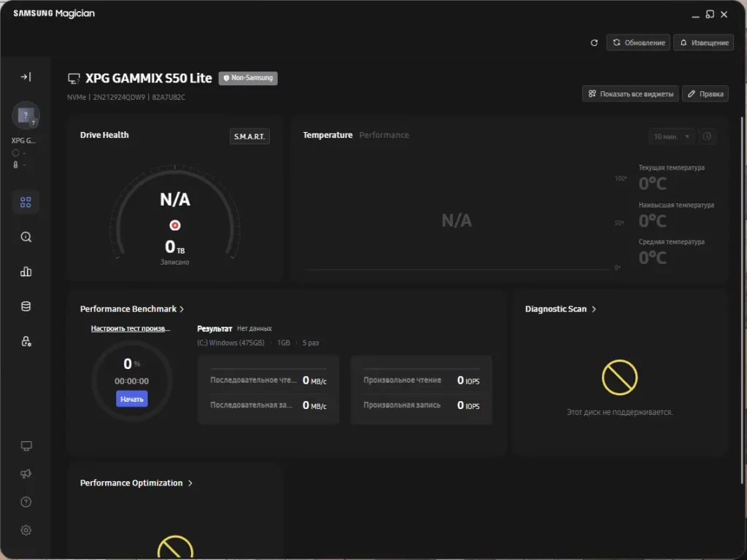Open the help question-mark icon
This screenshot has width=747, height=560.
point(26,502)
